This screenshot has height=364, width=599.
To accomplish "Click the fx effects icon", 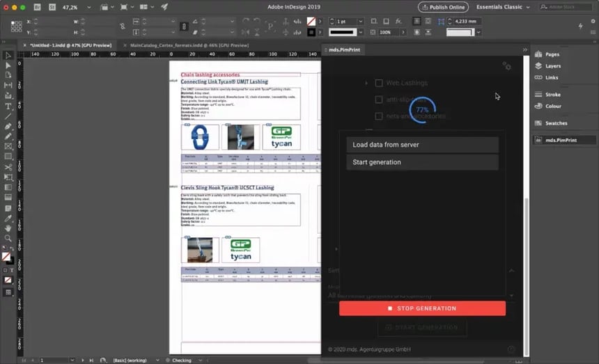I will tap(398, 22).
